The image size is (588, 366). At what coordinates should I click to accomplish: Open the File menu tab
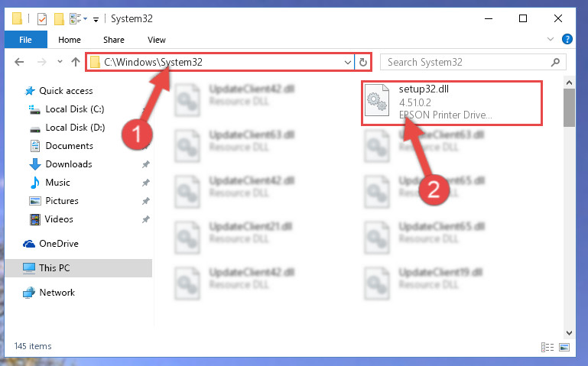point(25,40)
